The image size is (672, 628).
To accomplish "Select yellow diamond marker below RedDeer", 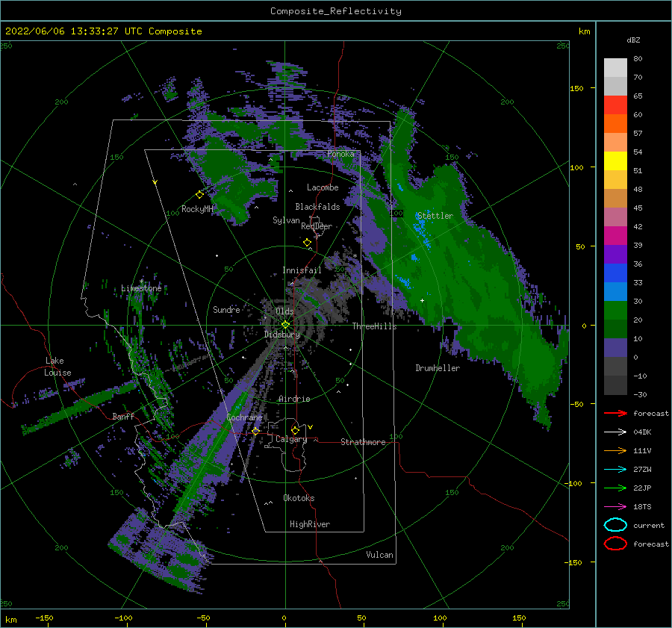I will coord(307,243).
